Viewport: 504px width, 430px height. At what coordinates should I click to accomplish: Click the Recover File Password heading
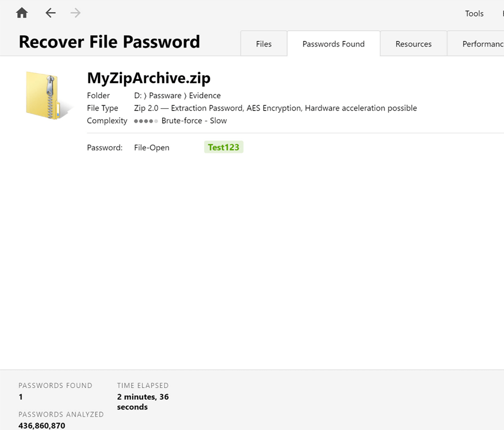(x=109, y=42)
